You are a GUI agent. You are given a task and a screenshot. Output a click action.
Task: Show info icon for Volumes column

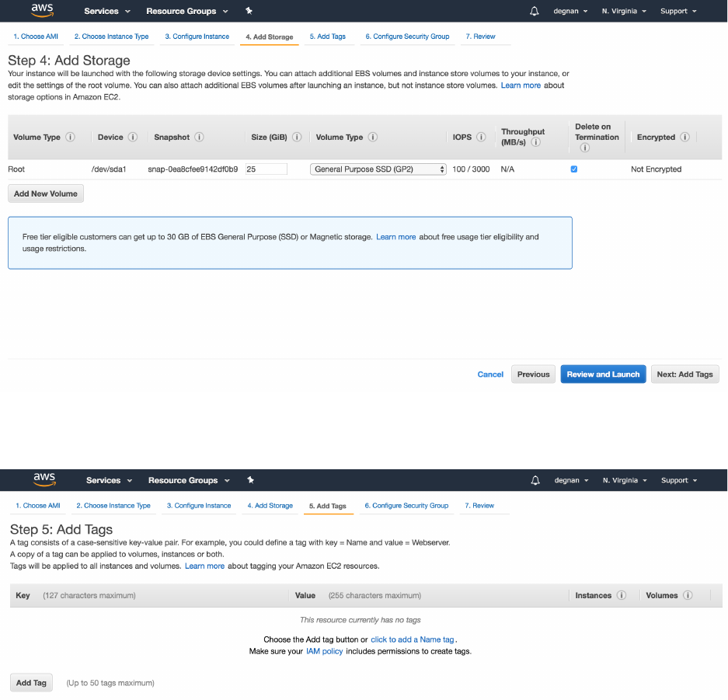point(688,595)
